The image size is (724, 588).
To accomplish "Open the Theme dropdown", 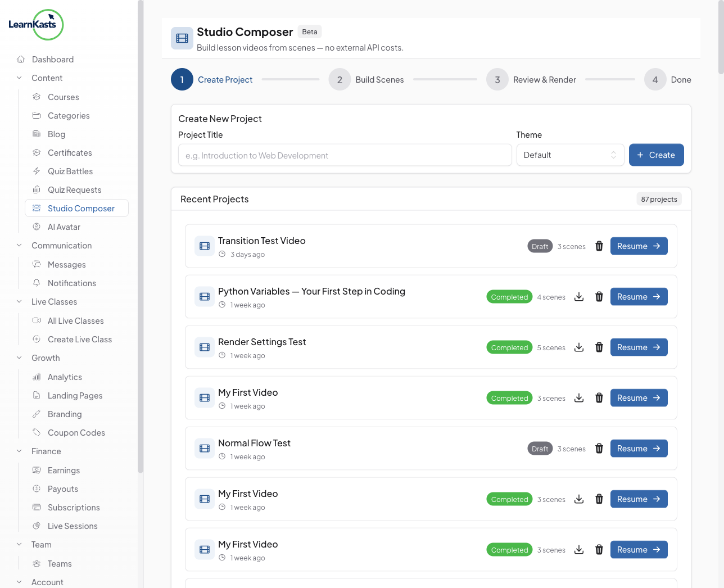I will click(x=569, y=155).
